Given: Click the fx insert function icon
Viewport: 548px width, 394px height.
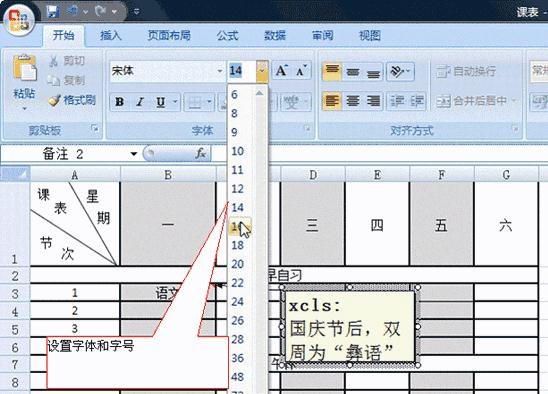Looking at the screenshot, I should point(200,153).
